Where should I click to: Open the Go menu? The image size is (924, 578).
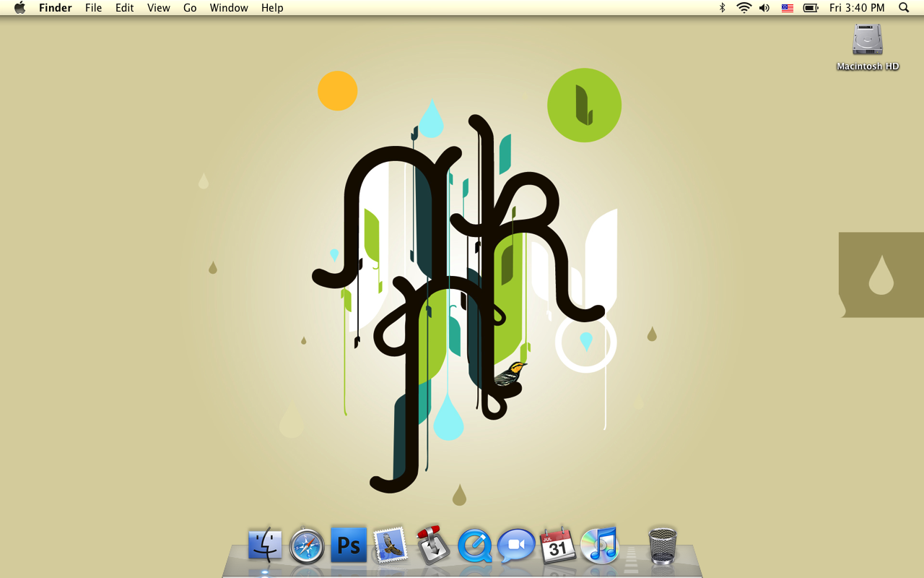tap(190, 8)
